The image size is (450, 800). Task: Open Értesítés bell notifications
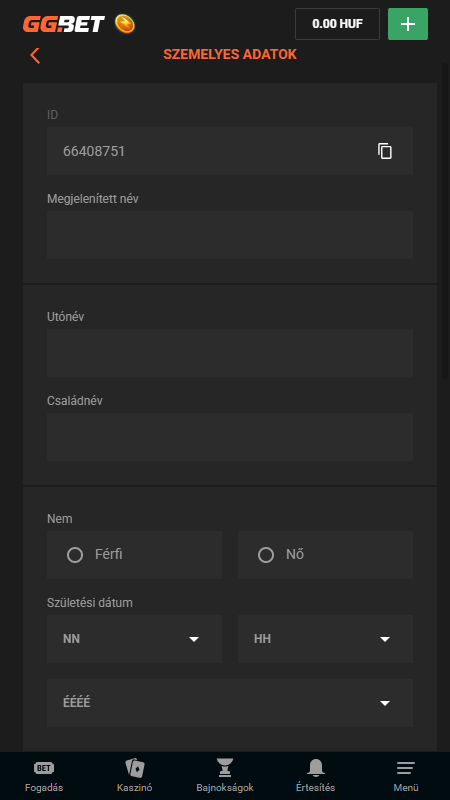[315, 776]
